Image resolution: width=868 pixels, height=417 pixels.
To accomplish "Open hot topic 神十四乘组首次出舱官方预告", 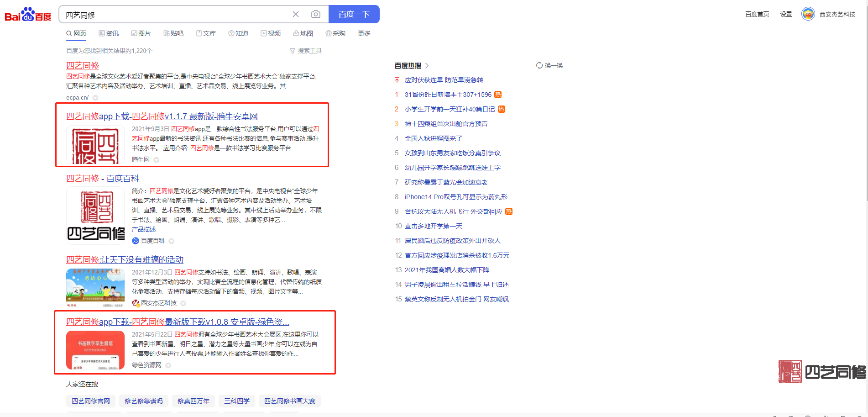I will click(x=446, y=124).
